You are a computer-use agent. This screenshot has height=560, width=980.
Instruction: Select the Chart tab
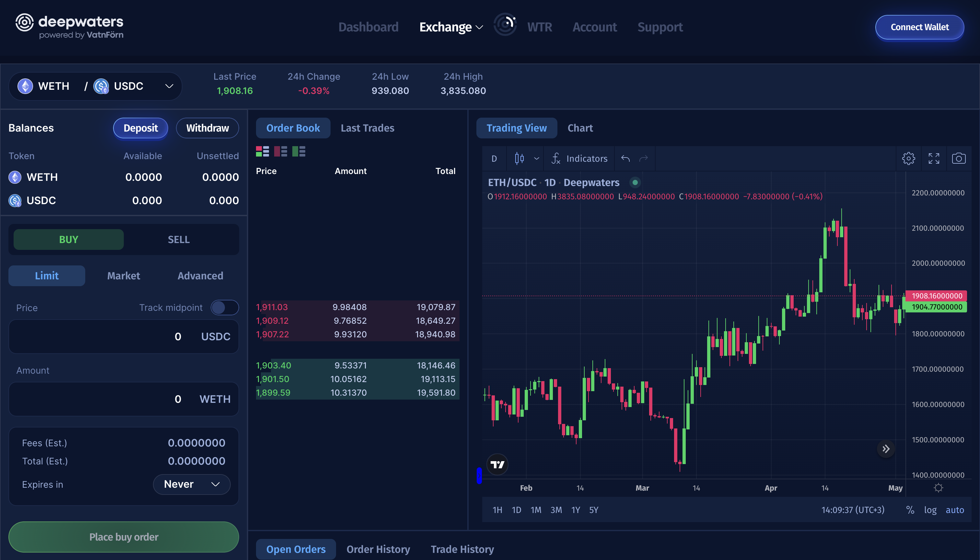[x=580, y=128]
